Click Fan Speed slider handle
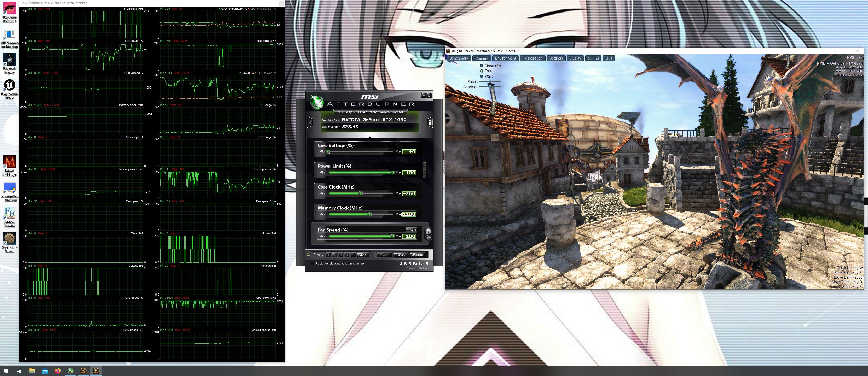This screenshot has width=868, height=376. (393, 236)
